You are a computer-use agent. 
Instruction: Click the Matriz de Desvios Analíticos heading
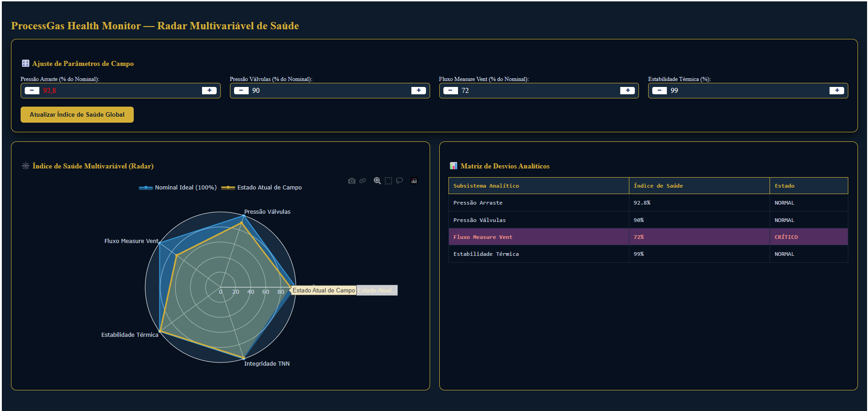pos(505,166)
